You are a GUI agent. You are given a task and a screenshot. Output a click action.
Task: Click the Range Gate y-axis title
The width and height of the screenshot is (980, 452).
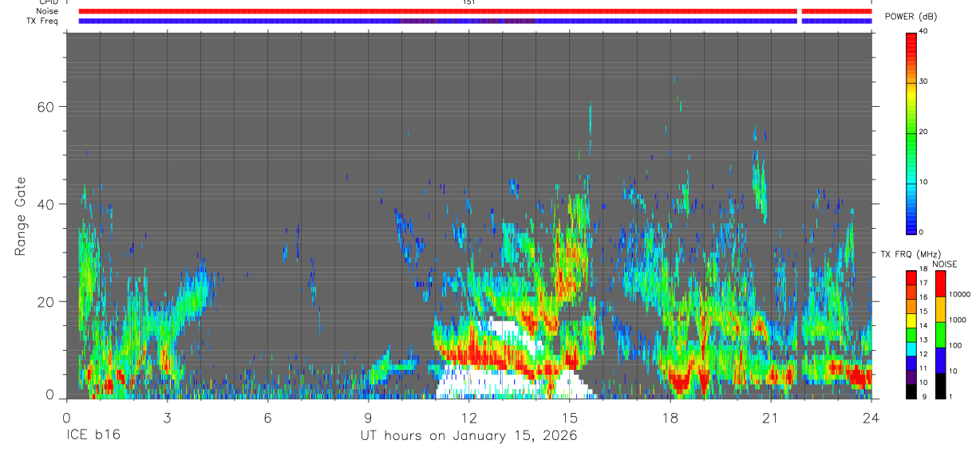tap(21, 217)
